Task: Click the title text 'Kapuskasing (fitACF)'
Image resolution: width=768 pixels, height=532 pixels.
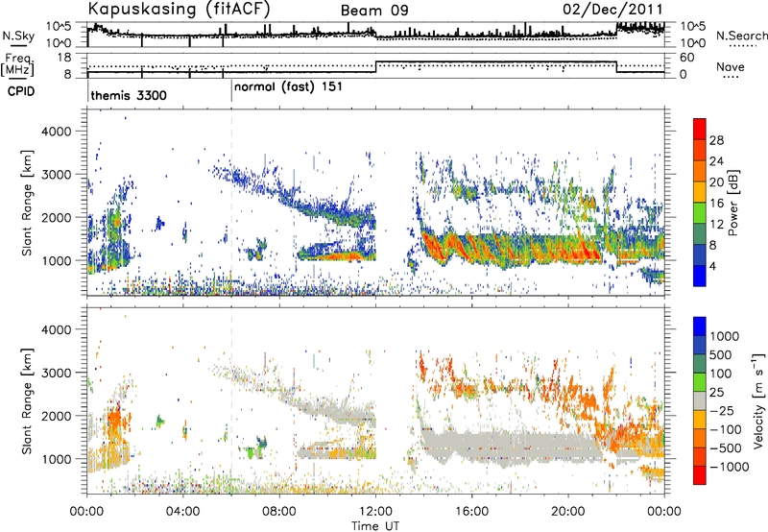Action: click(179, 9)
